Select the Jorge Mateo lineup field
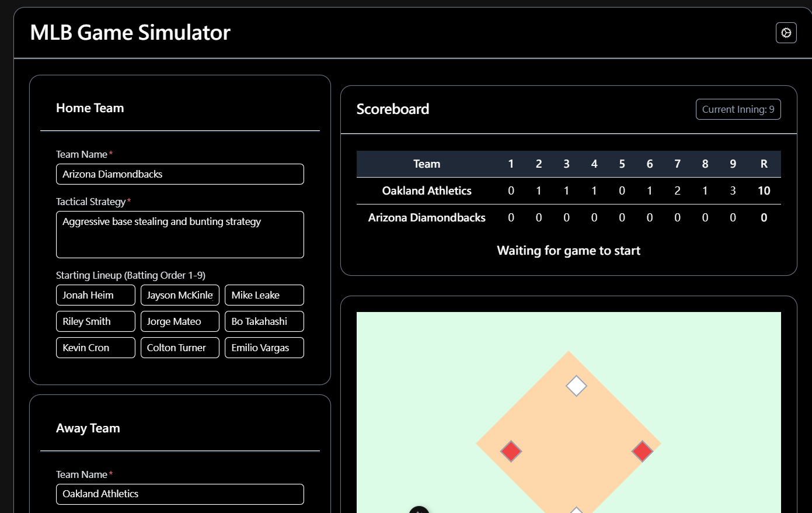 [180, 321]
